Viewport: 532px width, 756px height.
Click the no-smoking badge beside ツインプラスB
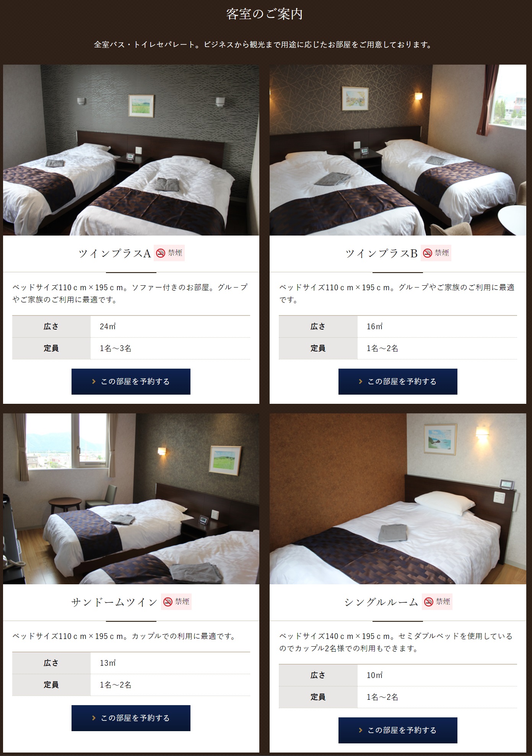coord(436,253)
